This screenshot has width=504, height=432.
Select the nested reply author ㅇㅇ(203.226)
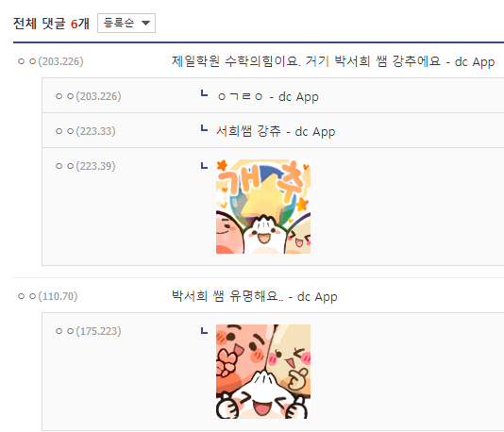(x=89, y=96)
